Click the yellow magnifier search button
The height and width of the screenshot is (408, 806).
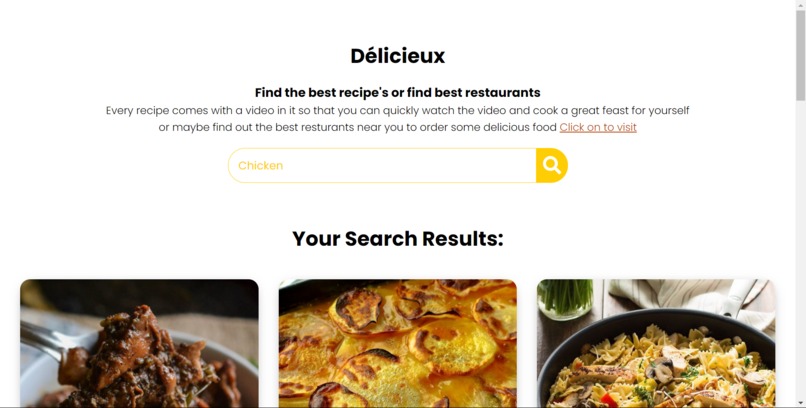[552, 165]
